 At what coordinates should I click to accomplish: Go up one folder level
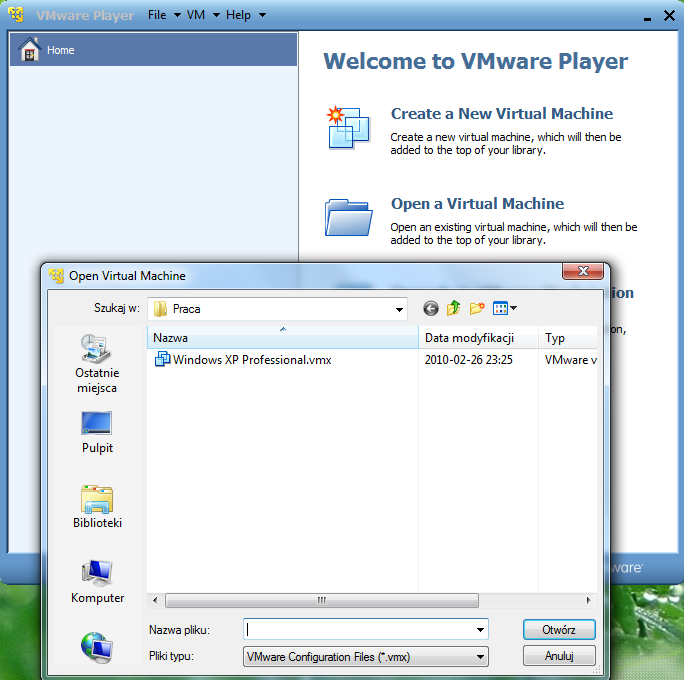[x=454, y=308]
